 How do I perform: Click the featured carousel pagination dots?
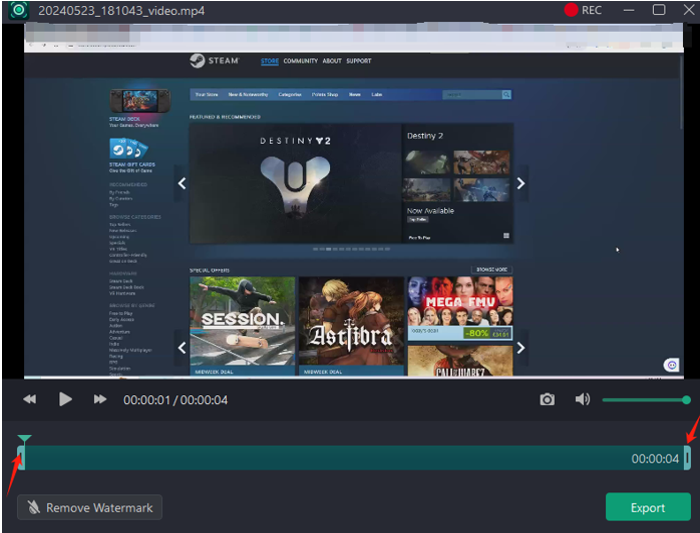[x=351, y=249]
